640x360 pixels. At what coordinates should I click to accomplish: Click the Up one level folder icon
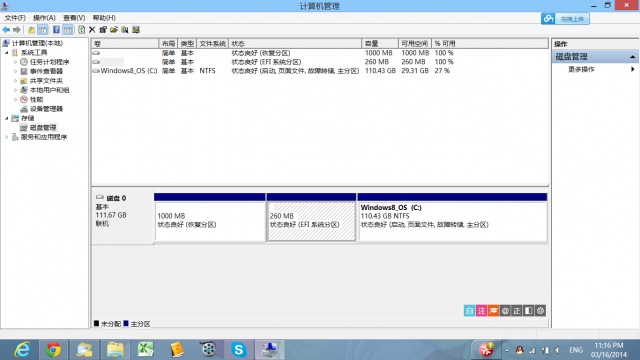31,30
